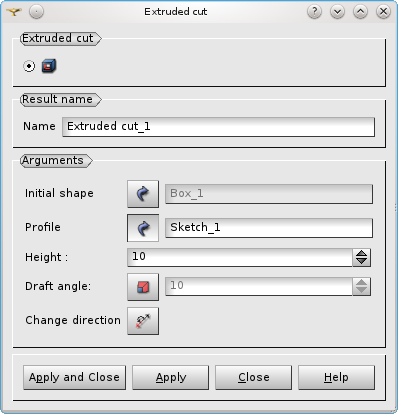398x414 pixels.
Task: Click the Change direction arrow icon
Action: pos(143,321)
